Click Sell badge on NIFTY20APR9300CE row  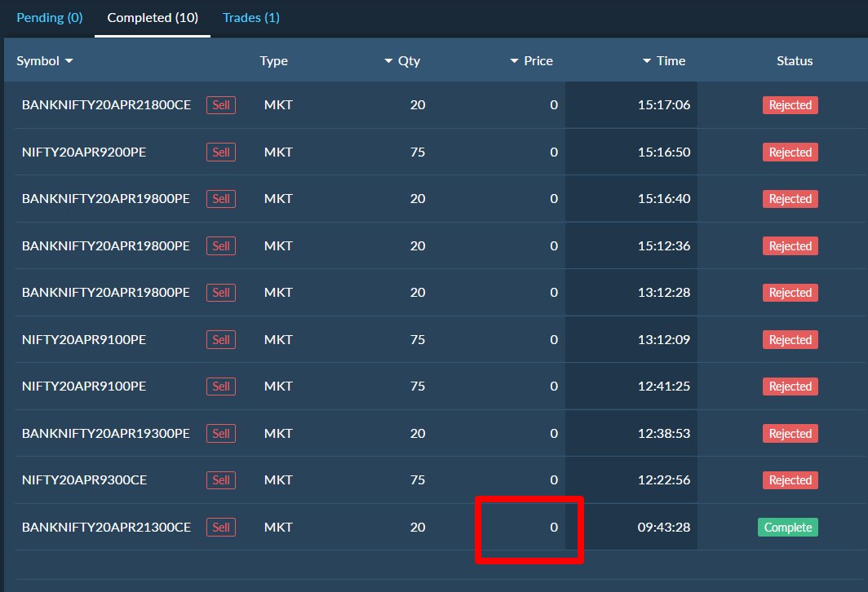pyautogui.click(x=221, y=480)
